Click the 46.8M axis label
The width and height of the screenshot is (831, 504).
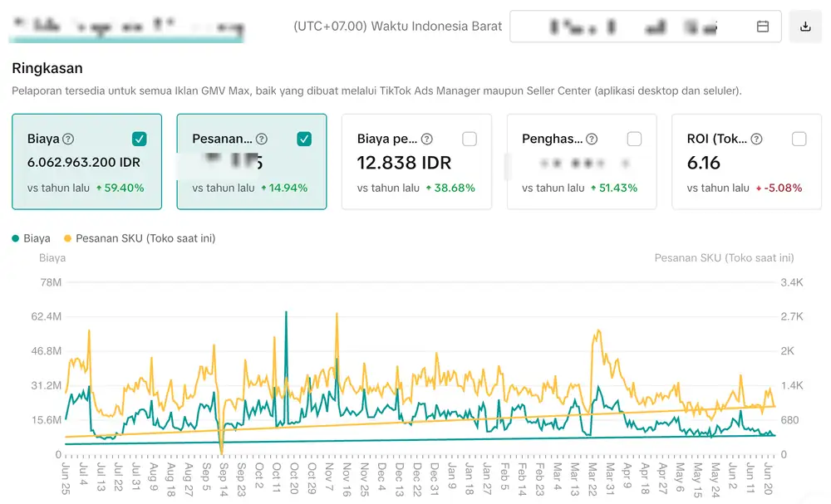[46, 351]
